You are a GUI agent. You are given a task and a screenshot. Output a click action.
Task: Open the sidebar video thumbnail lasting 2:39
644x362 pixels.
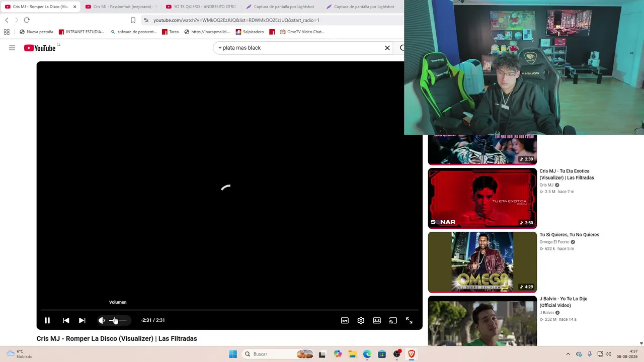482,149
